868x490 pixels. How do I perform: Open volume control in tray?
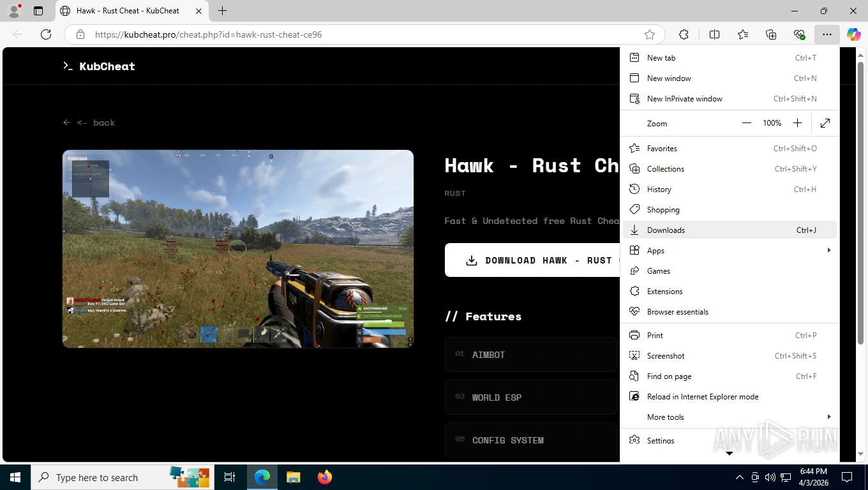pyautogui.click(x=770, y=477)
